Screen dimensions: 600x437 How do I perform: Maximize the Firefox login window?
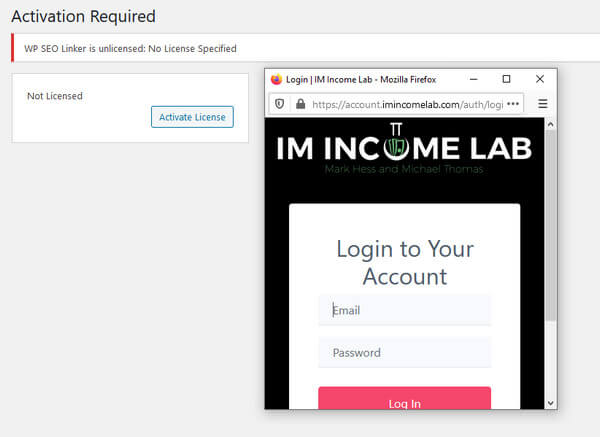pyautogui.click(x=506, y=79)
